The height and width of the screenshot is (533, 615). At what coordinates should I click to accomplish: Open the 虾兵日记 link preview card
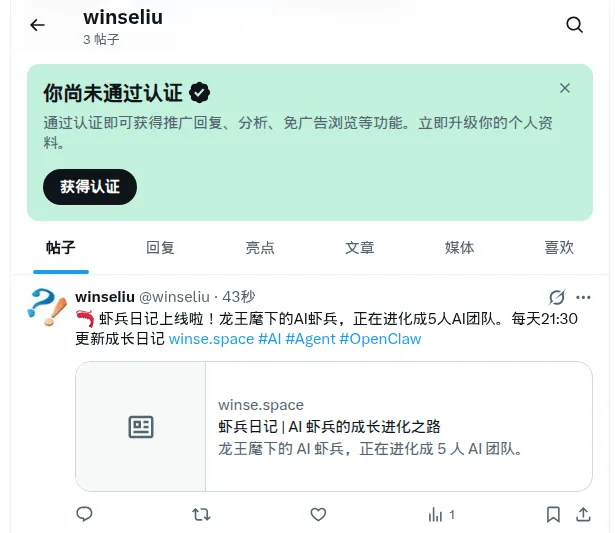[334, 426]
